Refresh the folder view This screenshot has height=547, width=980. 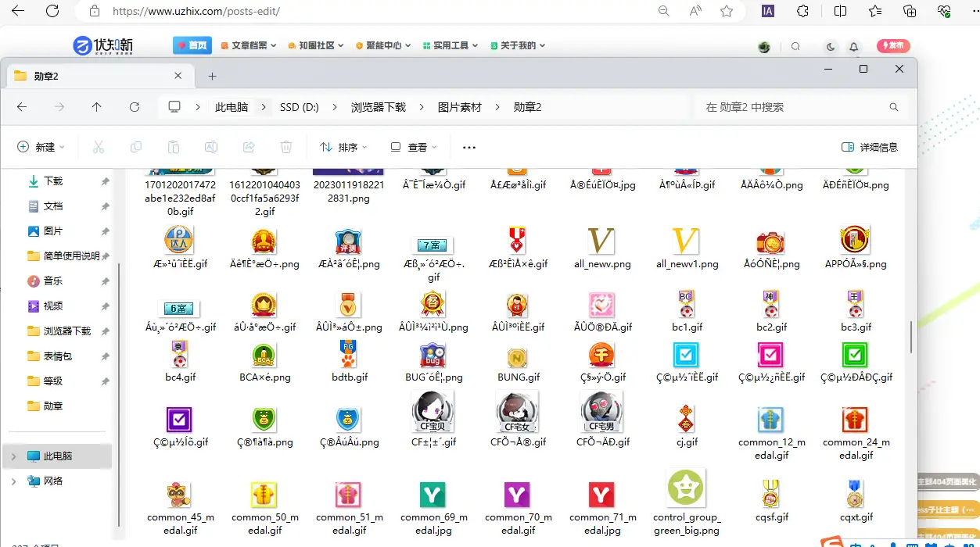[134, 106]
